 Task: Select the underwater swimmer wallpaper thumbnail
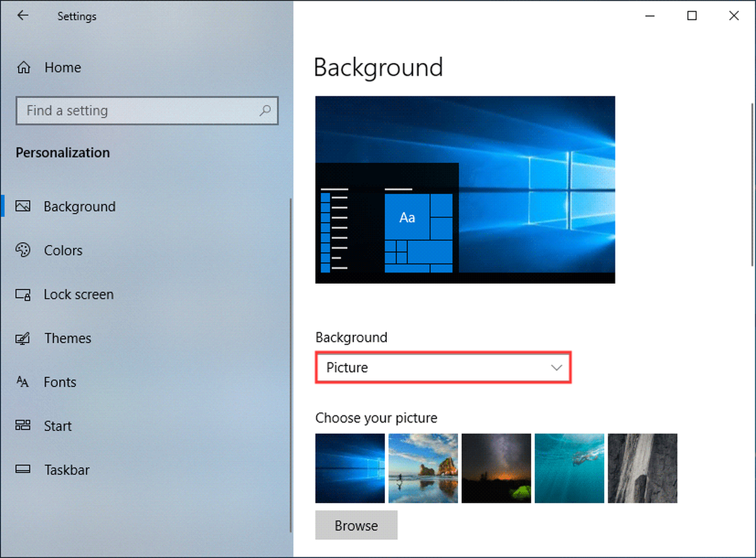(569, 468)
